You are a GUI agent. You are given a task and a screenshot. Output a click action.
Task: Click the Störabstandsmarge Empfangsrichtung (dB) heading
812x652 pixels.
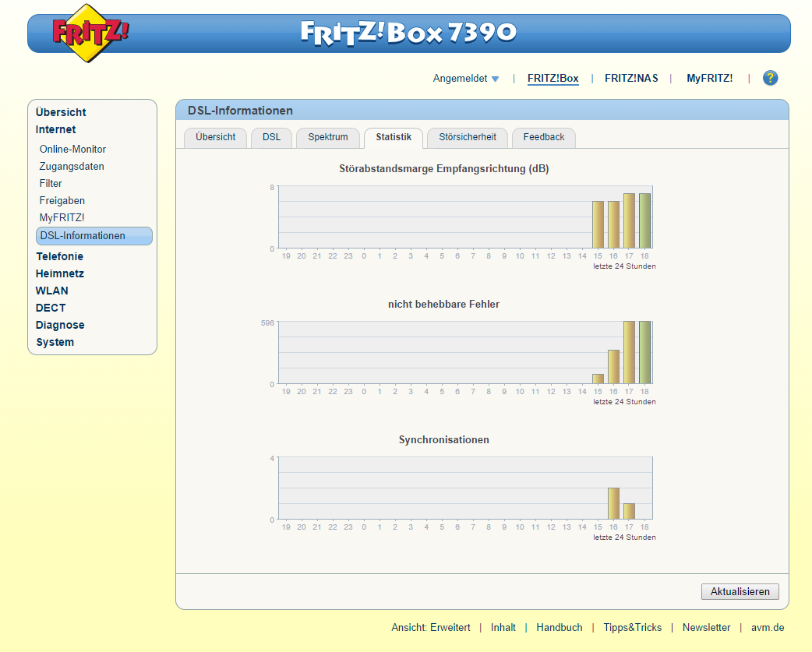tap(444, 169)
